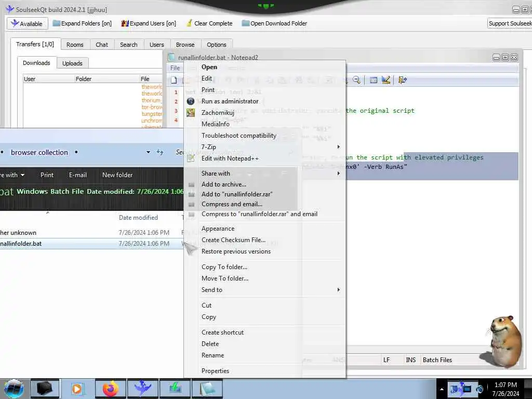This screenshot has height=399, width=532.
Task: Click the LF indicator in Notepad2 status bar
Action: [x=387, y=360]
